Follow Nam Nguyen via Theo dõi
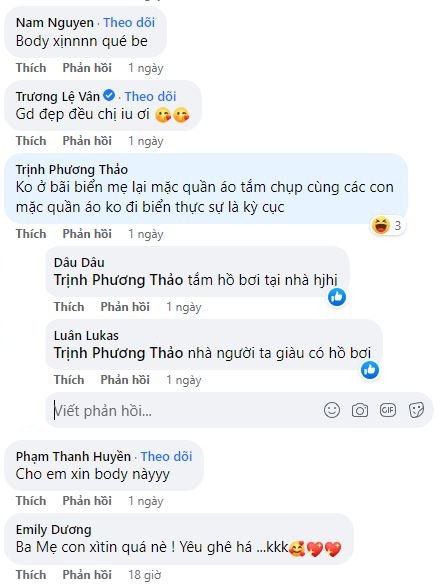Image resolution: width=446 pixels, height=587 pixels. coord(129,22)
